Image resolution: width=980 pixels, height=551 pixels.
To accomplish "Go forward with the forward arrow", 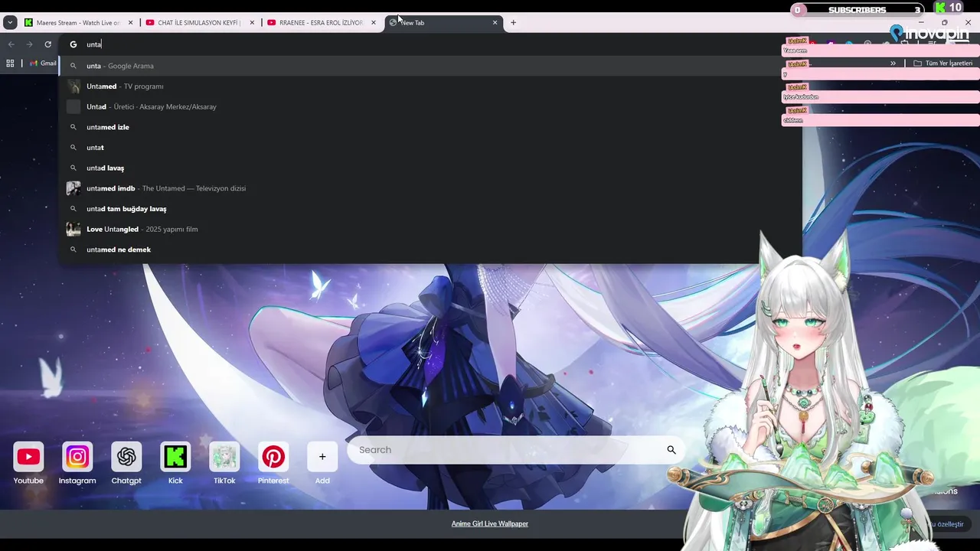I will [30, 44].
